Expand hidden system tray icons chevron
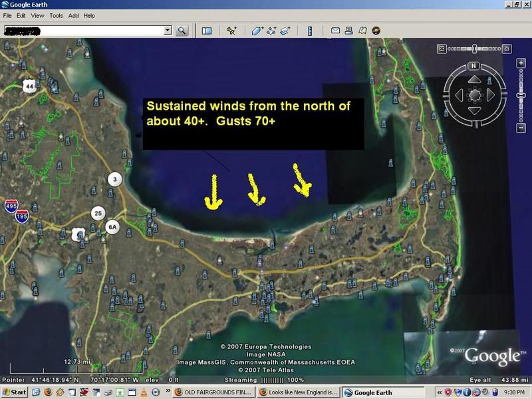The image size is (532, 399). coord(440,392)
